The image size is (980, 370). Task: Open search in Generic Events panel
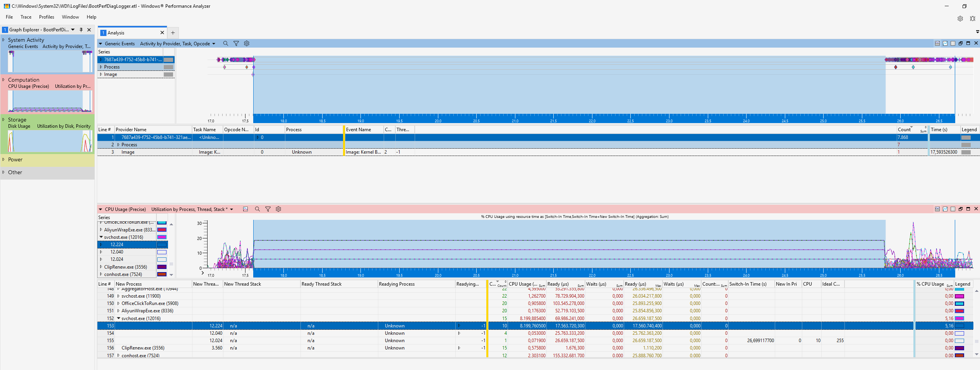[x=225, y=44]
